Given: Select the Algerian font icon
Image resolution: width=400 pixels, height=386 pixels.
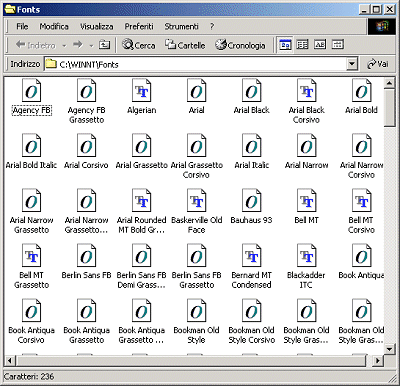Looking at the screenshot, I should click(141, 90).
